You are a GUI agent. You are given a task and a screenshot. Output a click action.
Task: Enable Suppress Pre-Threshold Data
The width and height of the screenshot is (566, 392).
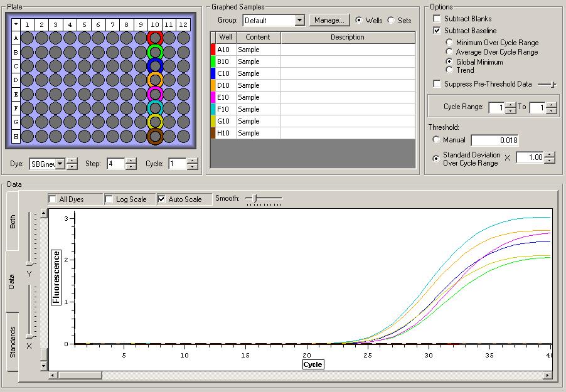[437, 84]
